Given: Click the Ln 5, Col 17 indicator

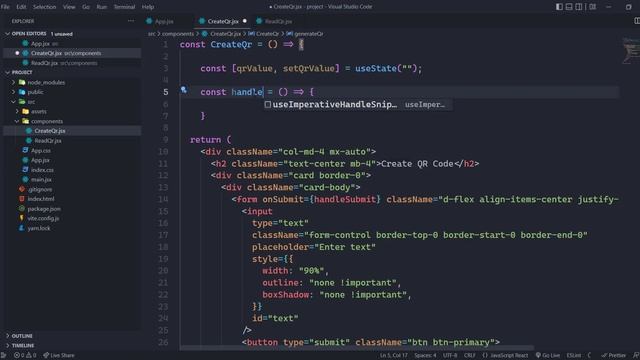Looking at the screenshot, I should (x=393, y=356).
